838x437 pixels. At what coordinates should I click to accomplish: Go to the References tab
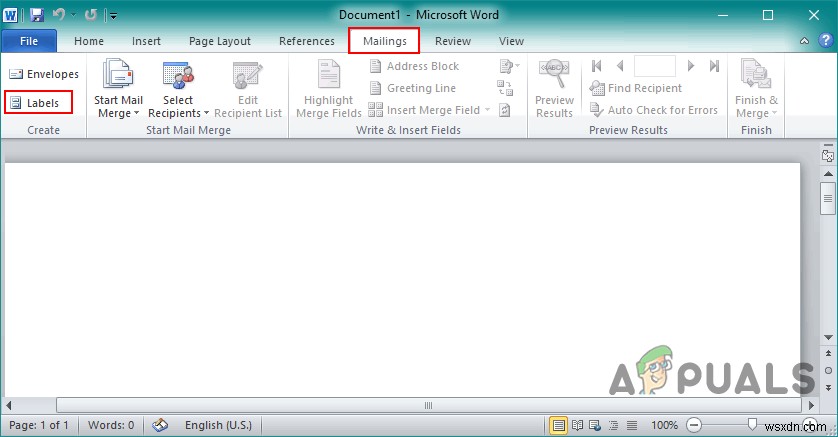pos(307,41)
